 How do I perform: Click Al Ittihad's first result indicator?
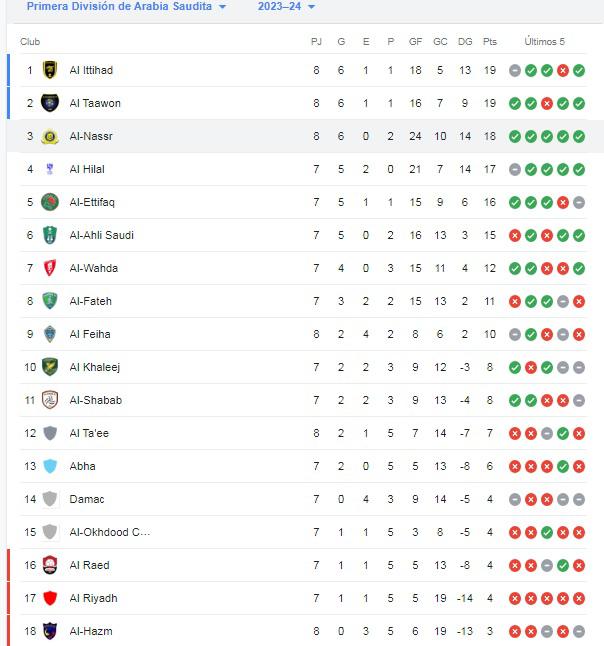[514, 70]
